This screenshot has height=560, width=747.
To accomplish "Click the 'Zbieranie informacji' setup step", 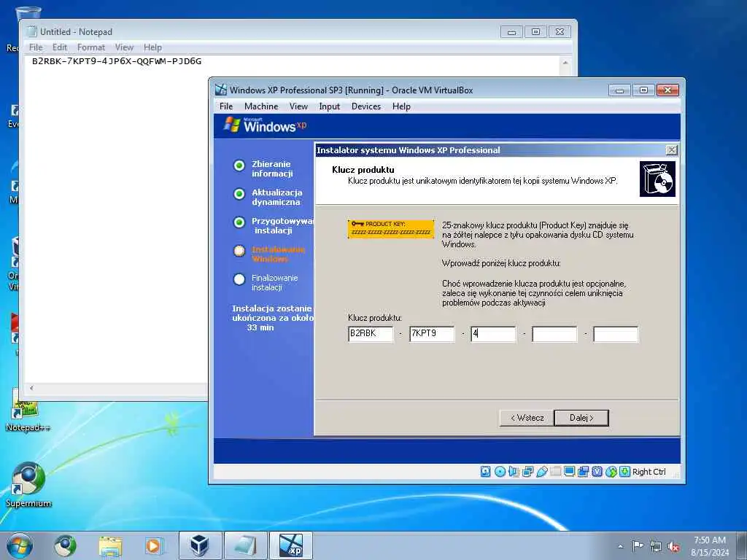I will coord(272,168).
